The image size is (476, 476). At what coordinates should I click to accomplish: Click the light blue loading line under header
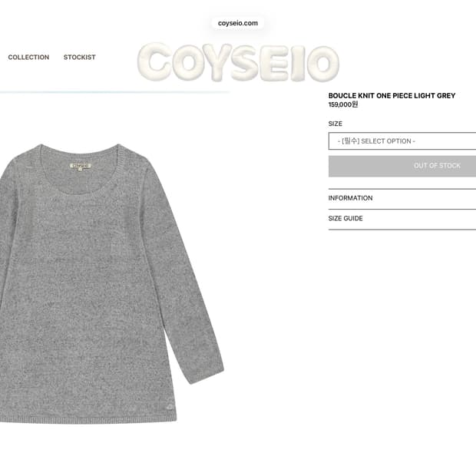(114, 91)
